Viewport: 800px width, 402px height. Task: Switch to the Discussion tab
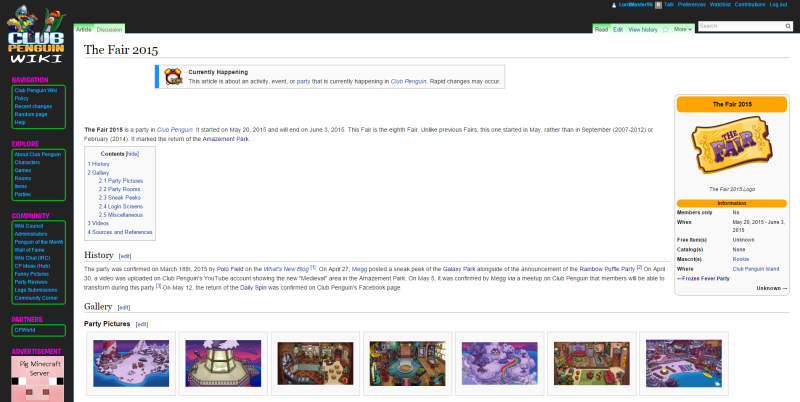coord(109,30)
